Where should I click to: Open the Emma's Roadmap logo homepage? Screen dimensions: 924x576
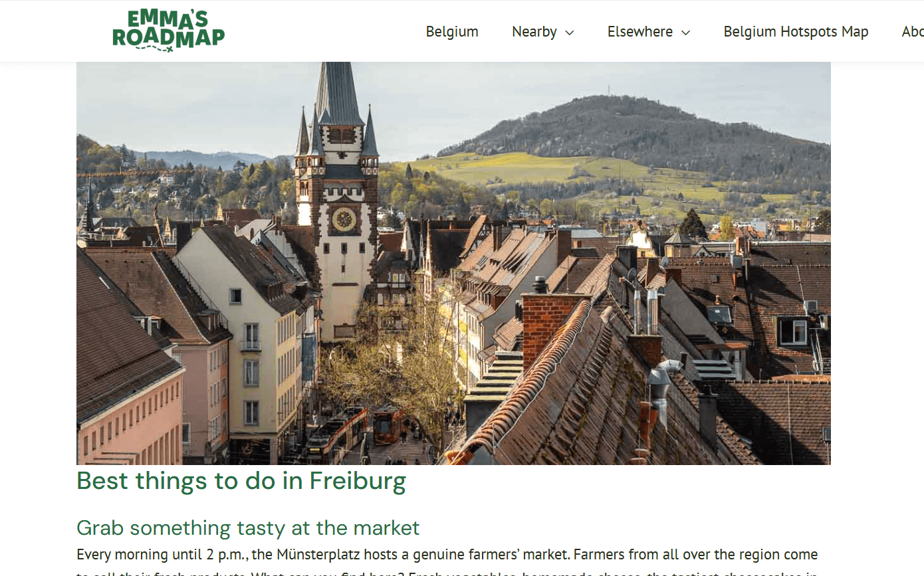168,30
